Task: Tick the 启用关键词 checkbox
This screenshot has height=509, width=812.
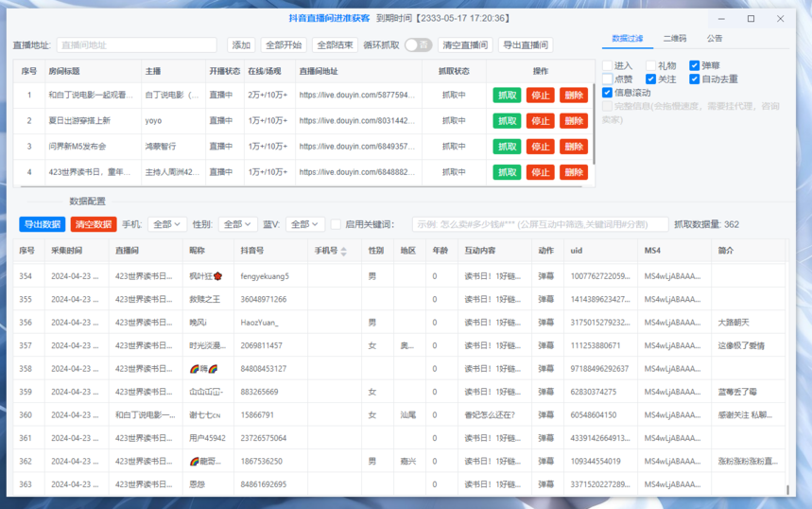Action: (336, 224)
